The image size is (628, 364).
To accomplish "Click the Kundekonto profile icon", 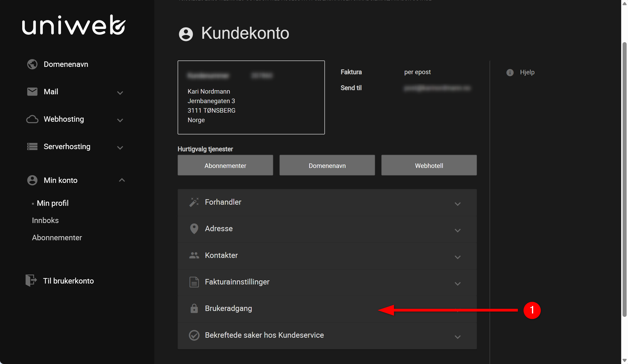I will 186,34.
